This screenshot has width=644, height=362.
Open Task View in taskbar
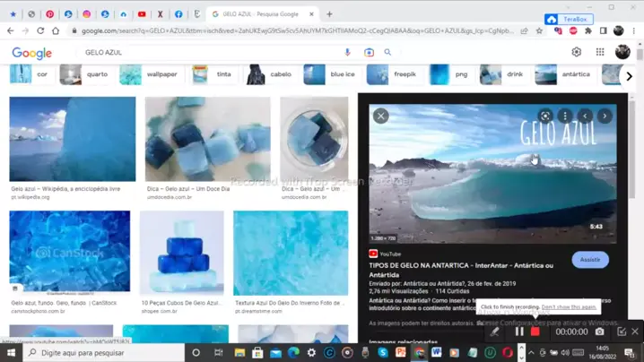tap(218, 352)
